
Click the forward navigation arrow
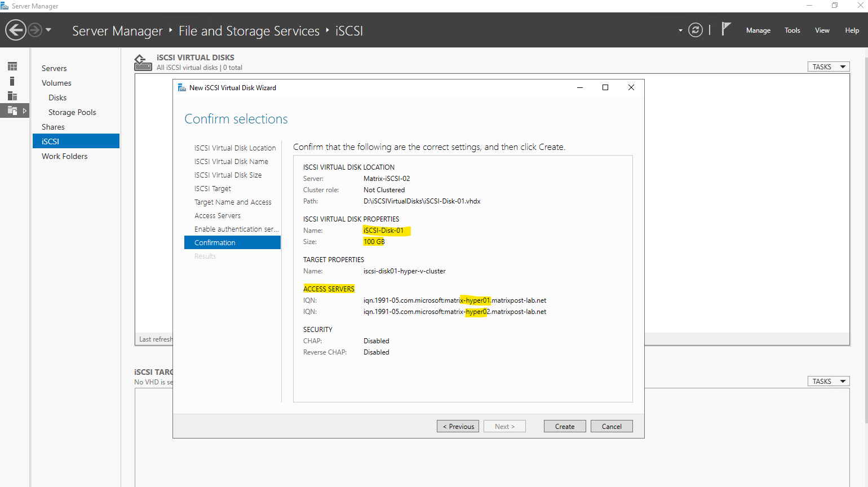(35, 30)
